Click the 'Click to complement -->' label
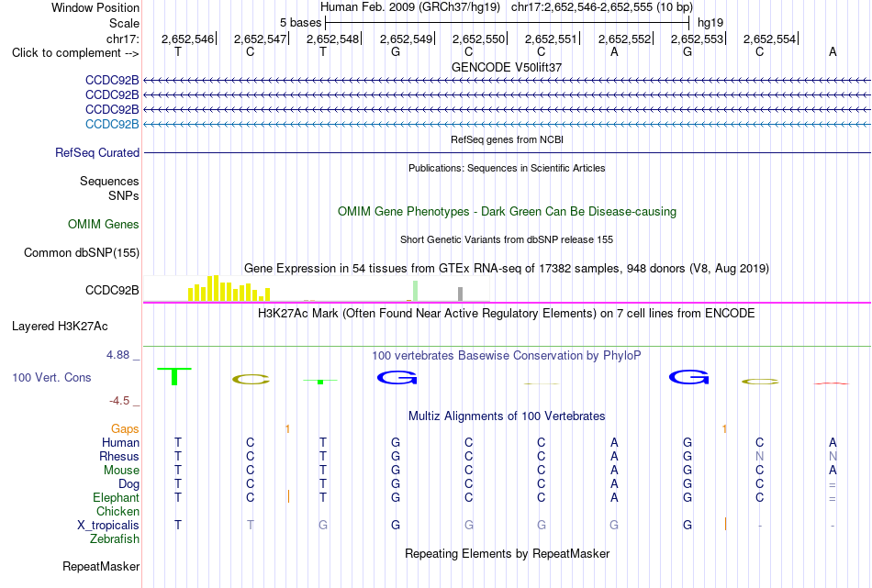 tap(75, 53)
